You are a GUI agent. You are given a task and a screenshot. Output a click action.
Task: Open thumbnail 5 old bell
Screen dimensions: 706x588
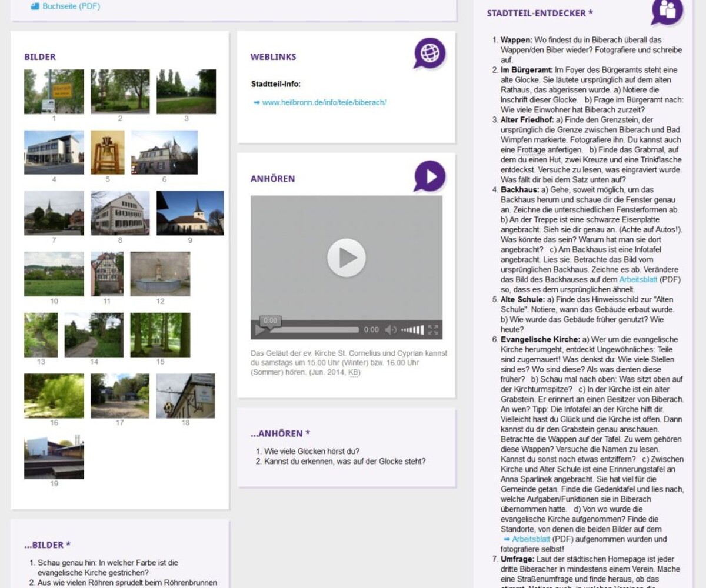108,152
